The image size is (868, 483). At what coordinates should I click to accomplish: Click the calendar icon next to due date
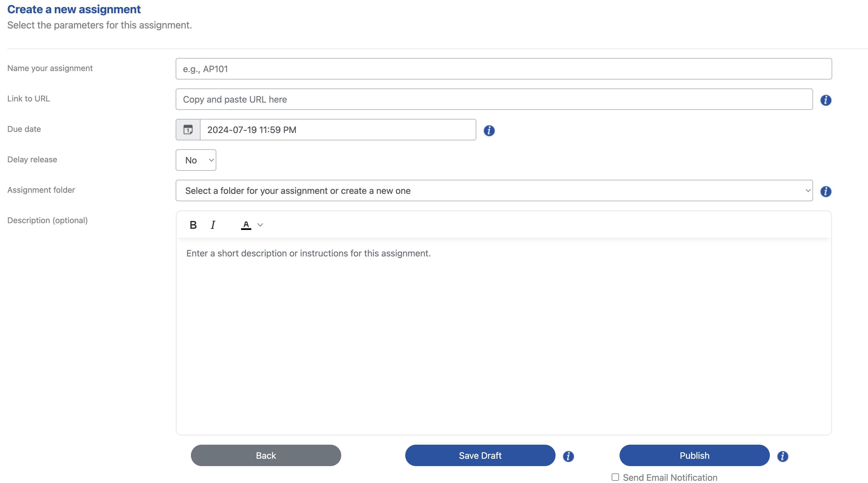pos(188,129)
